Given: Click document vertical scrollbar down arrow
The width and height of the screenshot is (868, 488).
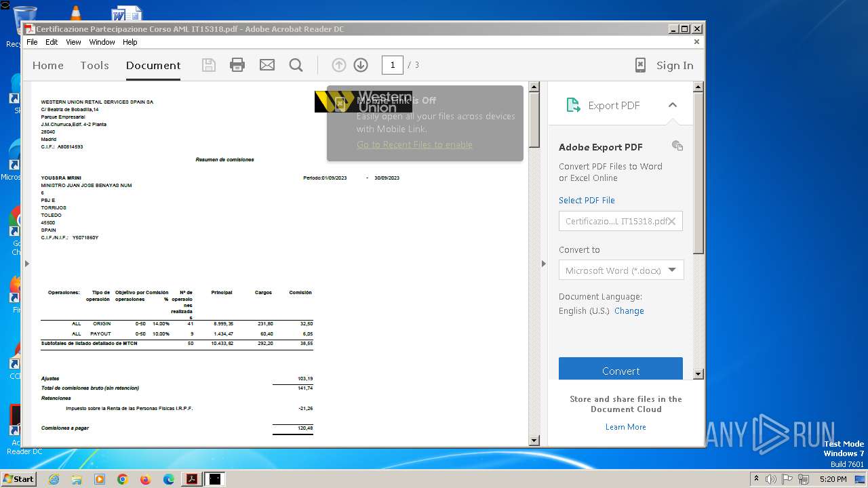Looking at the screenshot, I should pos(534,440).
